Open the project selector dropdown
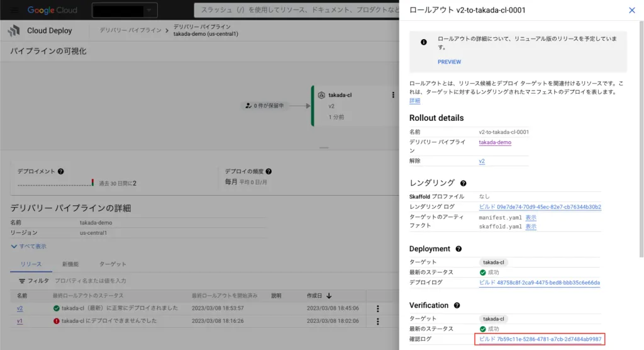The image size is (644, 350). coord(125,10)
